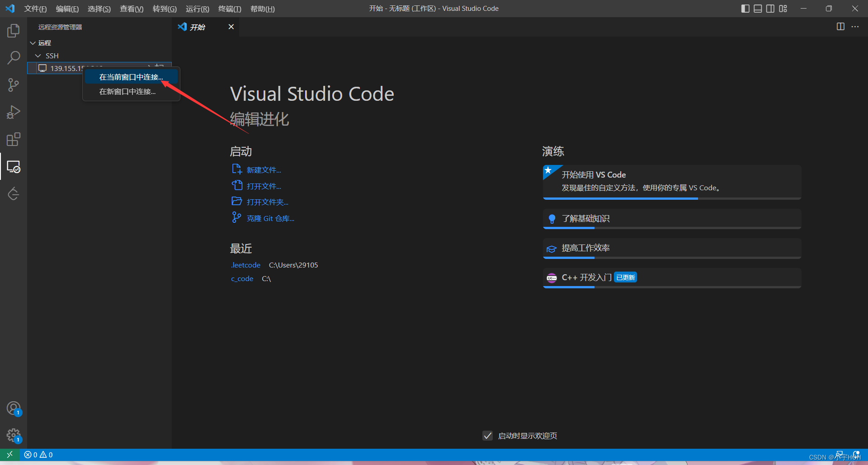Open the customize layout icon
Viewport: 868px width, 465px height.
click(783, 9)
